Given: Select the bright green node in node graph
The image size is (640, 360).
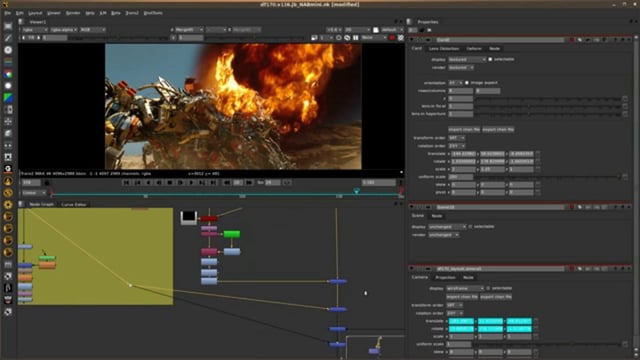Looking at the screenshot, I should (232, 234).
